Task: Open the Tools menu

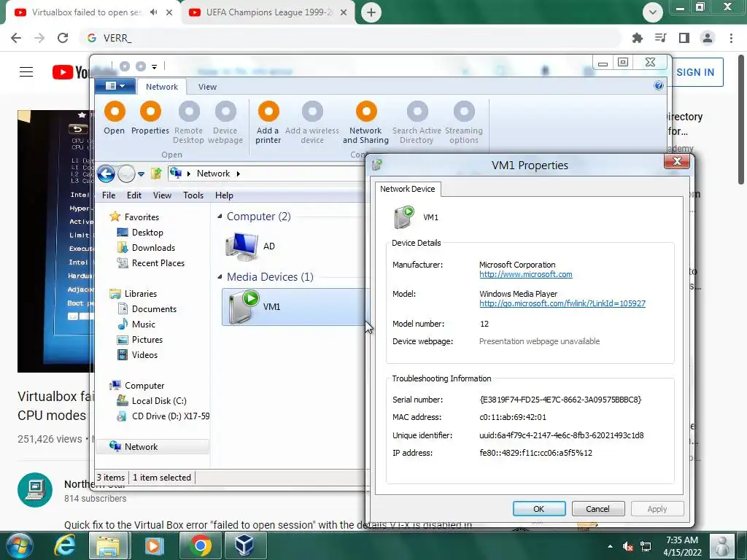Action: [x=193, y=195]
